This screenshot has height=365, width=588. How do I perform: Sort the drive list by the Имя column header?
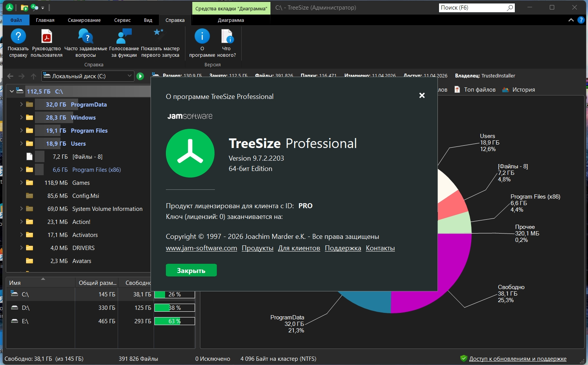pyautogui.click(x=41, y=283)
